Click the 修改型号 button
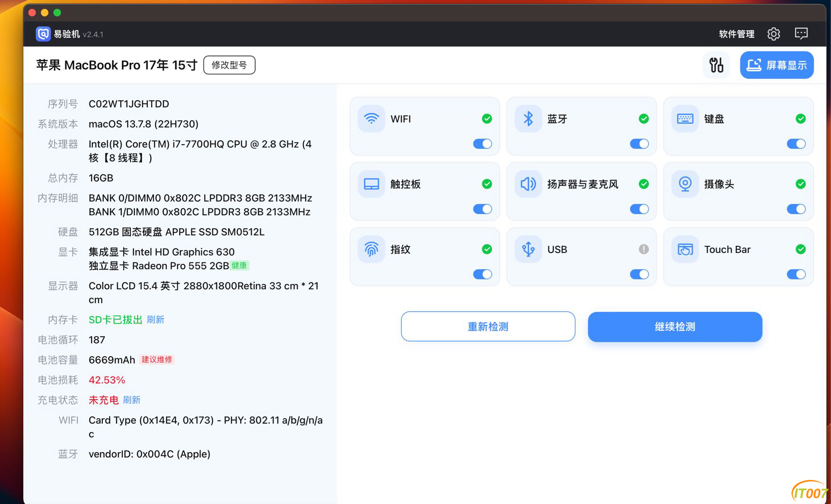The height and width of the screenshot is (504, 831). [229, 65]
